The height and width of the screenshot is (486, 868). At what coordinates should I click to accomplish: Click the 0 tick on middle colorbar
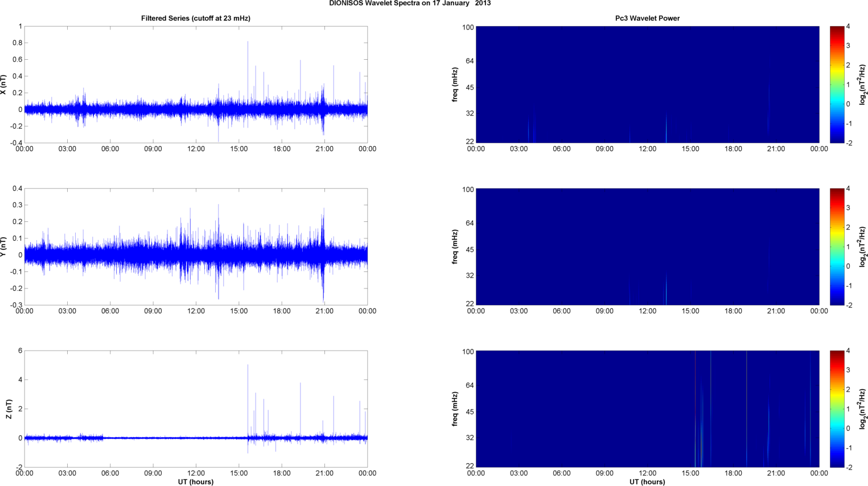(x=848, y=266)
